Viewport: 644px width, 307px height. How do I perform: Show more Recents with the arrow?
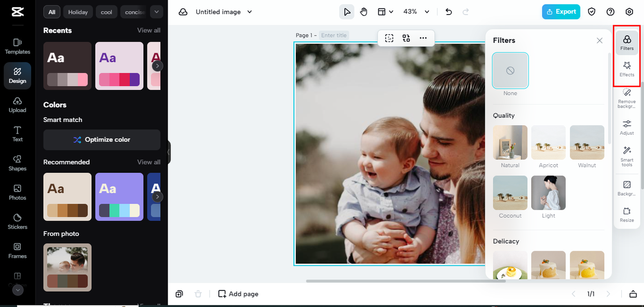click(x=157, y=66)
